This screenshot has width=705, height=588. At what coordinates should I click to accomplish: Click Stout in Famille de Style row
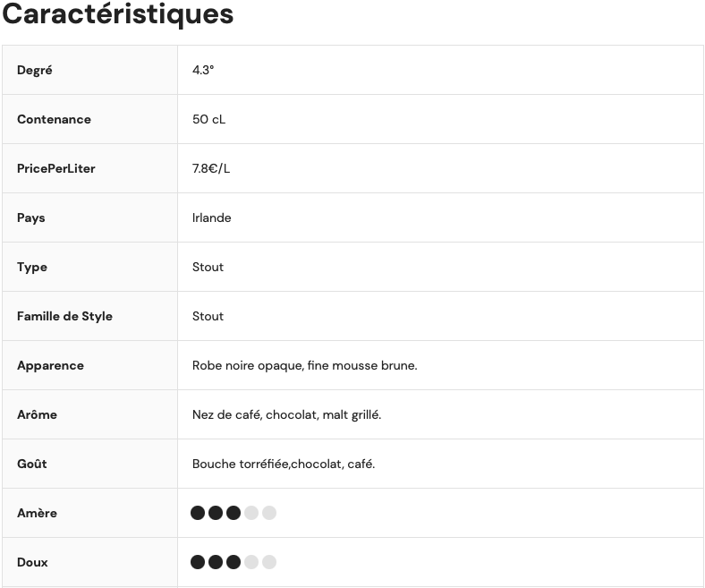tap(208, 316)
